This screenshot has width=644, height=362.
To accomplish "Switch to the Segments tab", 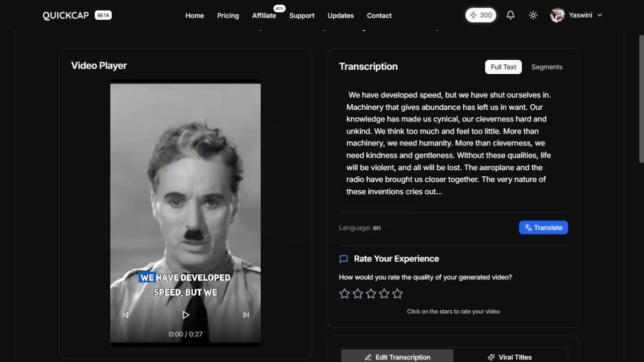I will pyautogui.click(x=547, y=67).
